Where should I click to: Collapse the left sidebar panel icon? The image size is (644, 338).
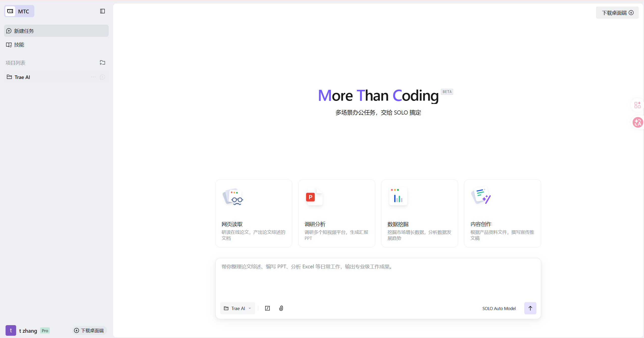tap(102, 11)
